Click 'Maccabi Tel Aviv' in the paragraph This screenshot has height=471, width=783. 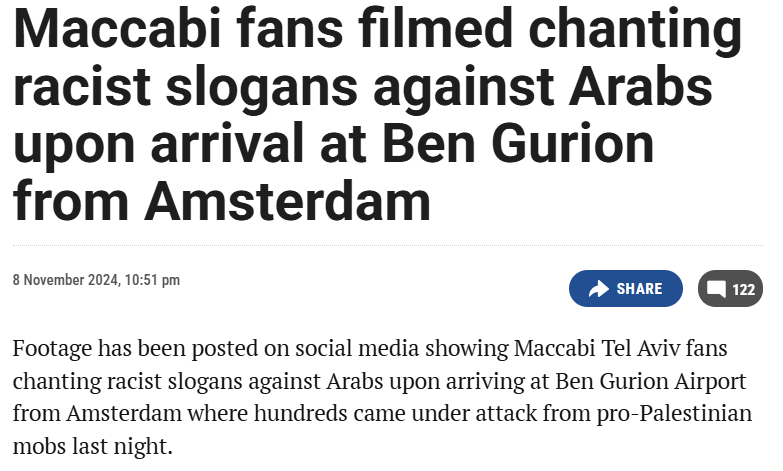click(597, 348)
